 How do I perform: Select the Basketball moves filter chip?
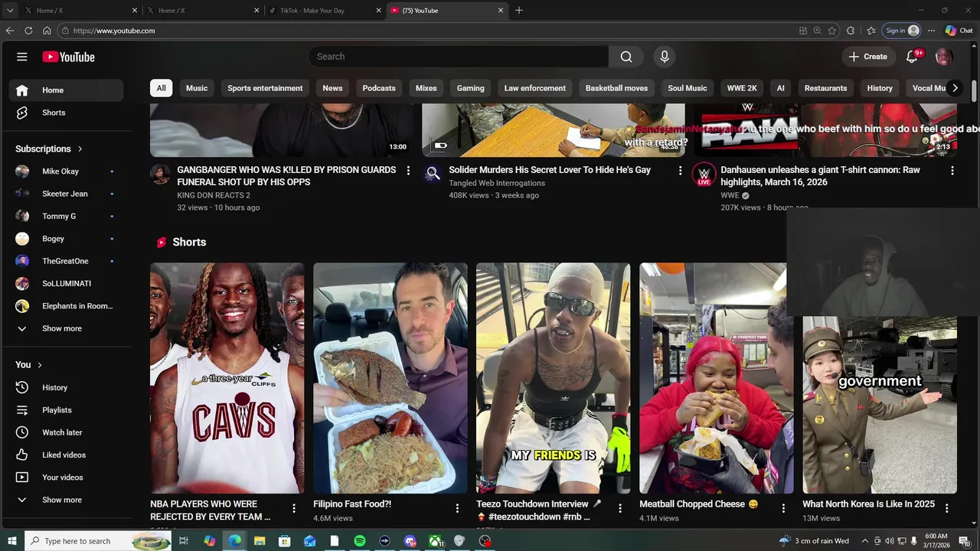616,88
